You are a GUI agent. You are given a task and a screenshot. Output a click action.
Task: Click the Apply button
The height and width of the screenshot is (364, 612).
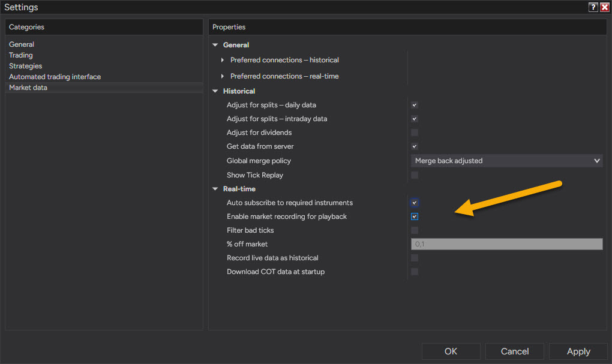(578, 351)
